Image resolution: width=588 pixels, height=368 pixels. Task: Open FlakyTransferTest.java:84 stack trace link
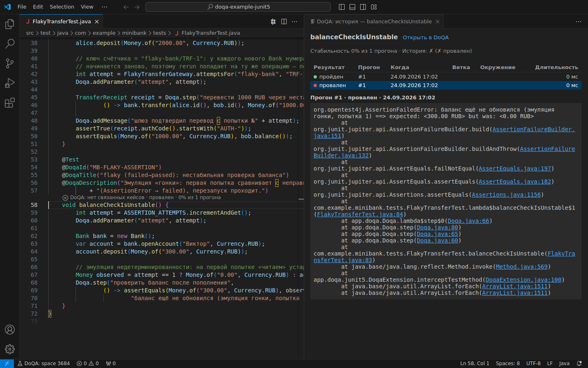(x=360, y=215)
